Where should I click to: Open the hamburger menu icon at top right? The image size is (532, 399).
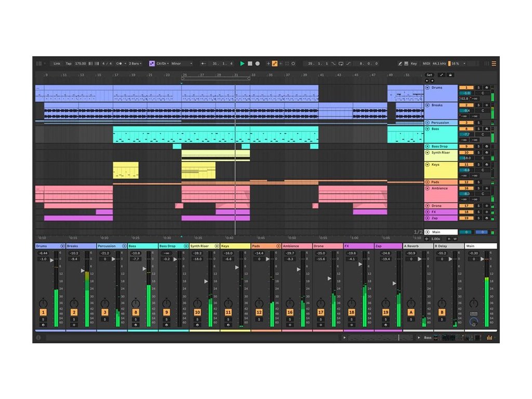click(494, 63)
